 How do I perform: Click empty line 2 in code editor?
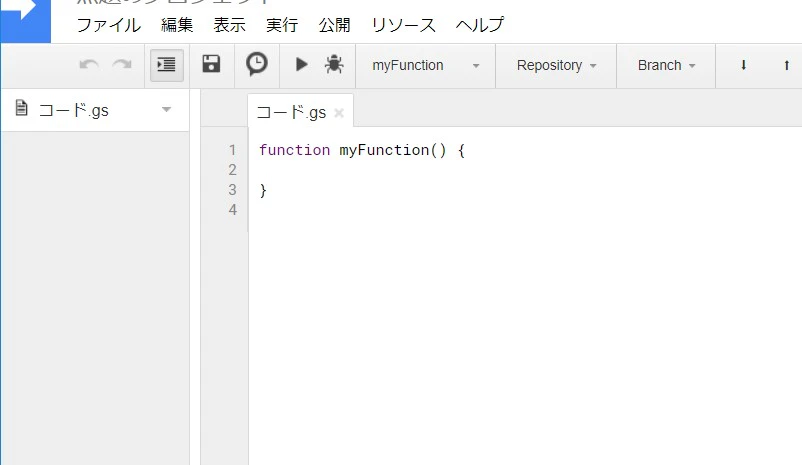coord(524,170)
